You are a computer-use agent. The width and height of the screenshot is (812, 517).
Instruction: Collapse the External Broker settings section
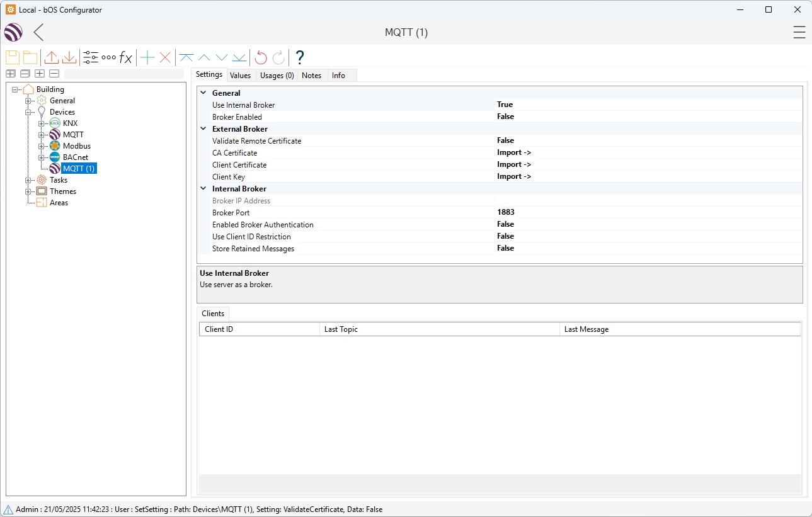[x=203, y=128]
